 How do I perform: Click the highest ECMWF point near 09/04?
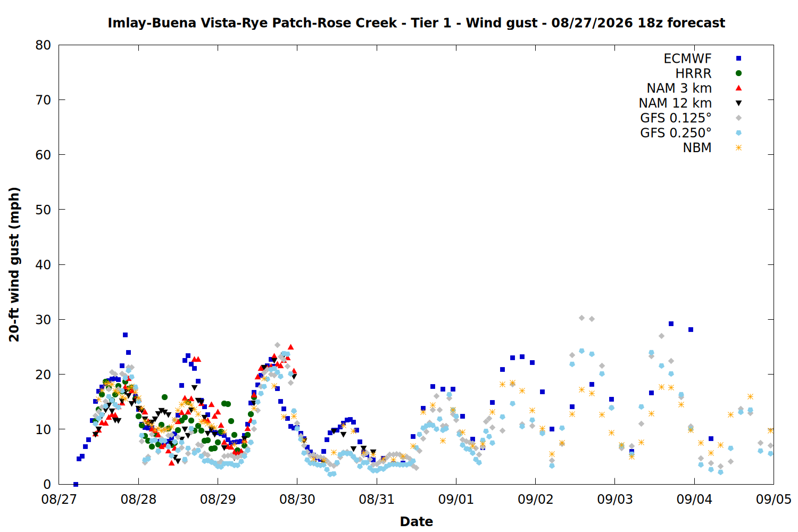tap(671, 323)
